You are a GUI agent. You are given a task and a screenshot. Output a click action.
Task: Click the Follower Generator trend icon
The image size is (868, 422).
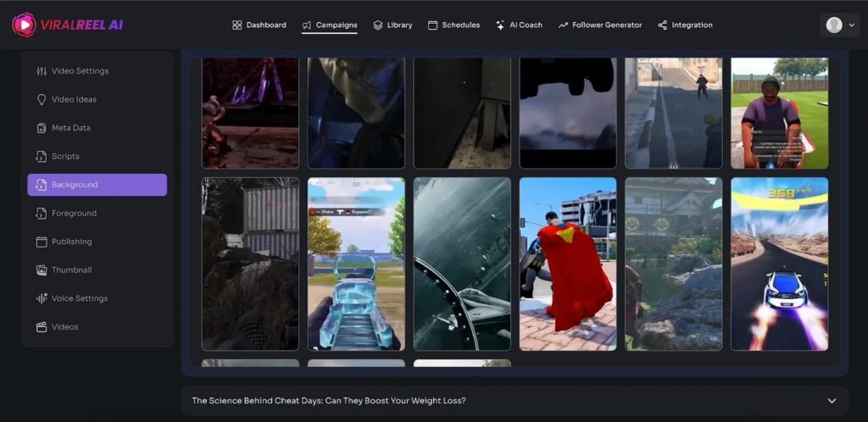(563, 25)
